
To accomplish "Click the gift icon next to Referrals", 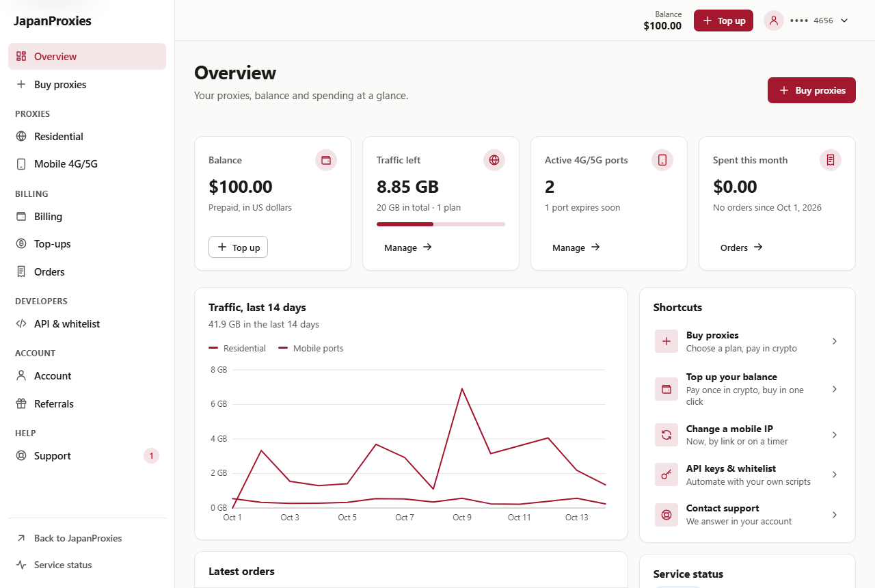I will pos(21,403).
